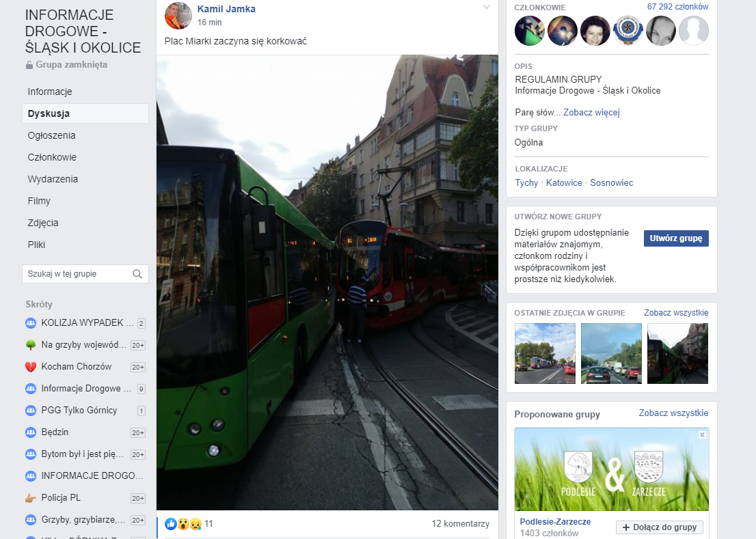Open the Podlesie-Zarzecze group name link
This screenshot has height=539, width=756.
tap(555, 522)
